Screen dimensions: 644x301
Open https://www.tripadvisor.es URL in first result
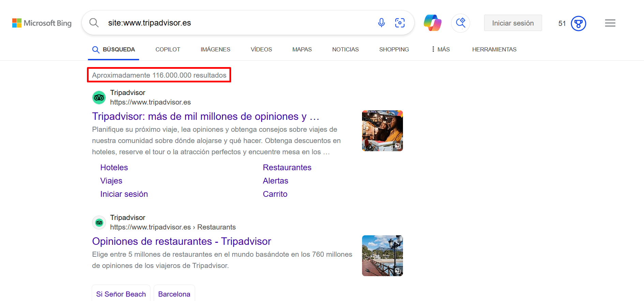tap(150, 102)
